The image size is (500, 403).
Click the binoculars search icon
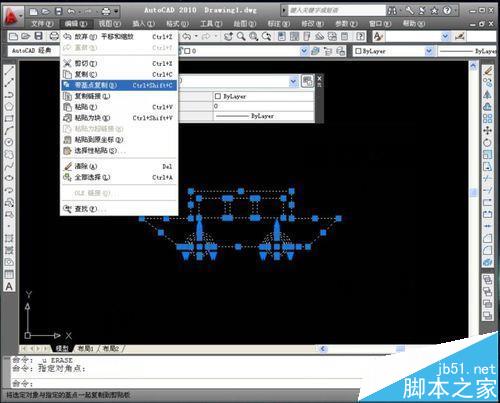[x=392, y=11]
